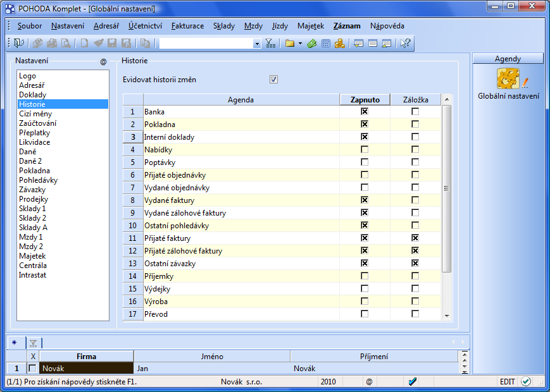Click the plain list window icon
Image resolution: width=550 pixels, height=392 pixels.
[x=373, y=43]
